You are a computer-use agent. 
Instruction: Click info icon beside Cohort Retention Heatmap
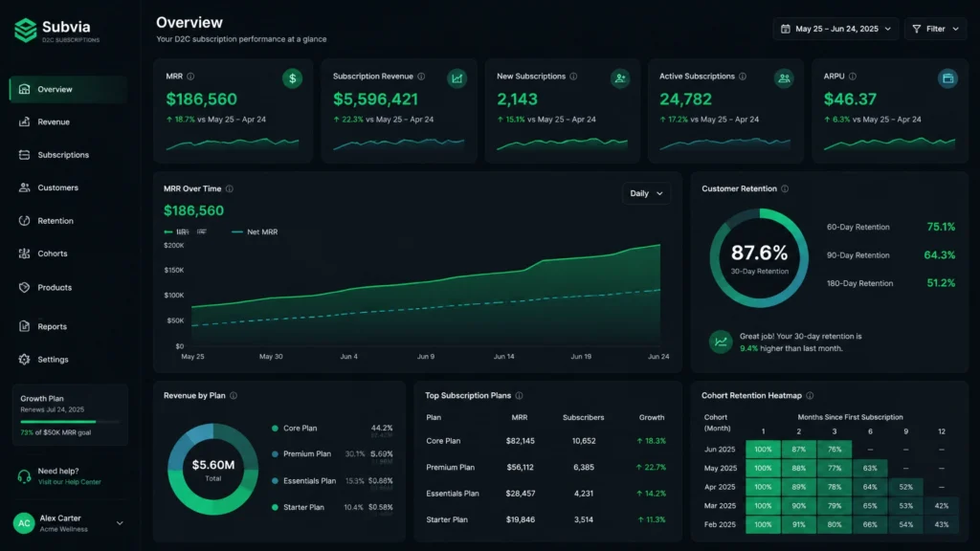pyautogui.click(x=810, y=395)
